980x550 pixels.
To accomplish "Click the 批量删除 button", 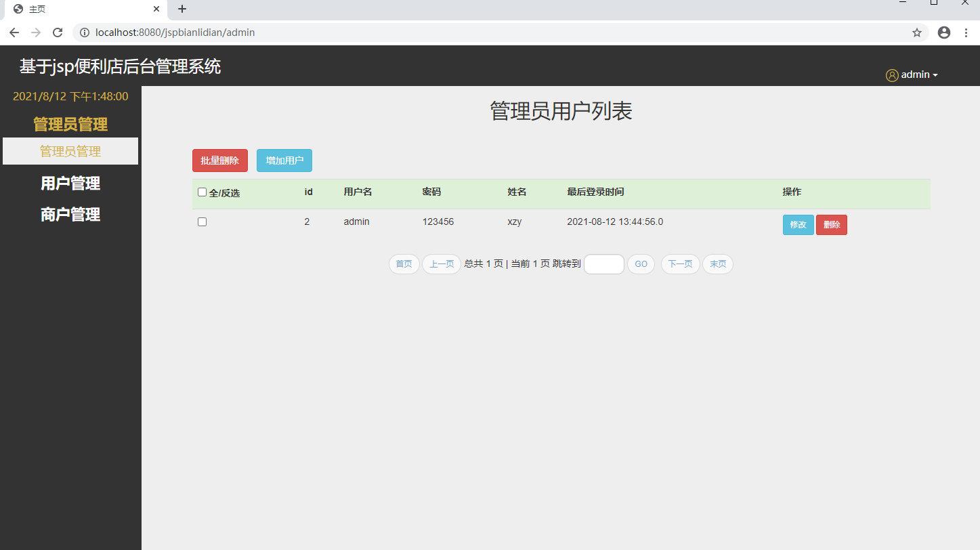I will click(x=219, y=161).
